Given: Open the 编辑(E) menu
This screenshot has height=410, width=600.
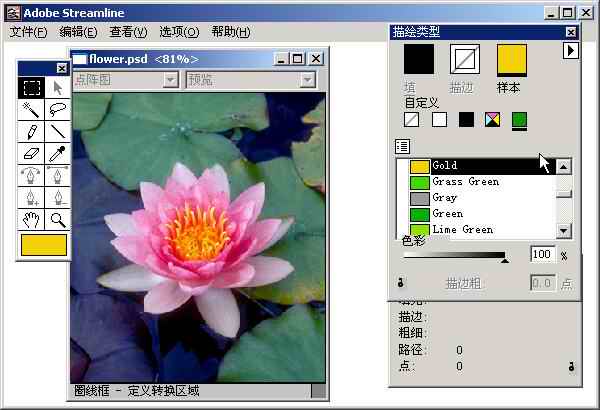Looking at the screenshot, I should click(x=78, y=32).
